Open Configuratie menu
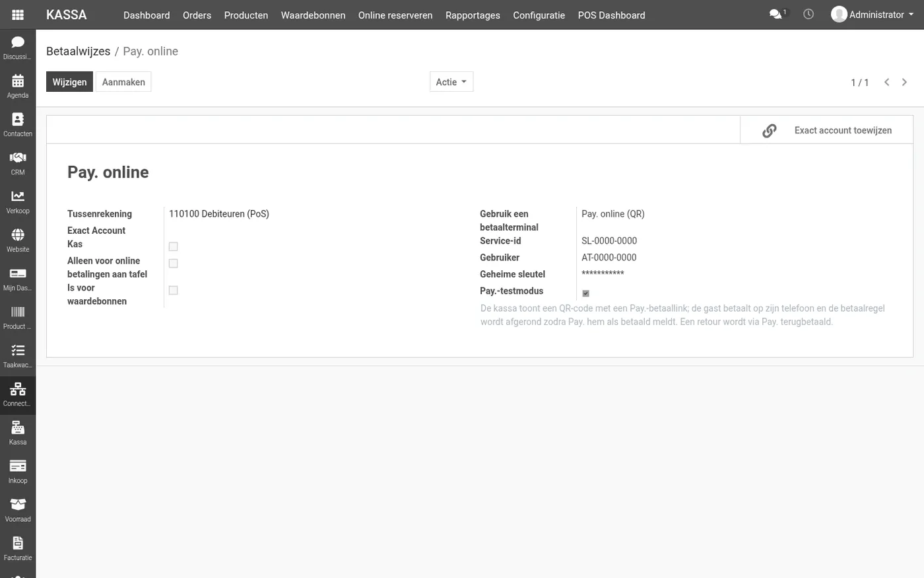Viewport: 924px width, 578px height. coord(539,15)
